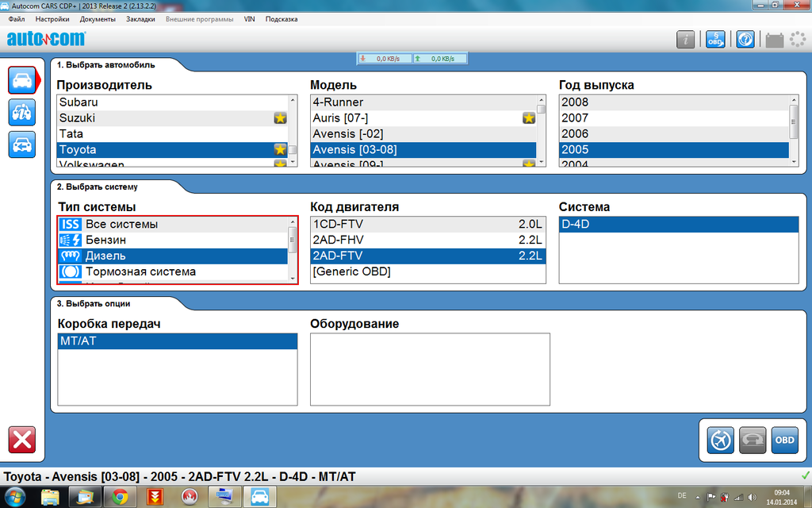
Task: Choose [Generic OBD] engine option
Action: (x=427, y=271)
